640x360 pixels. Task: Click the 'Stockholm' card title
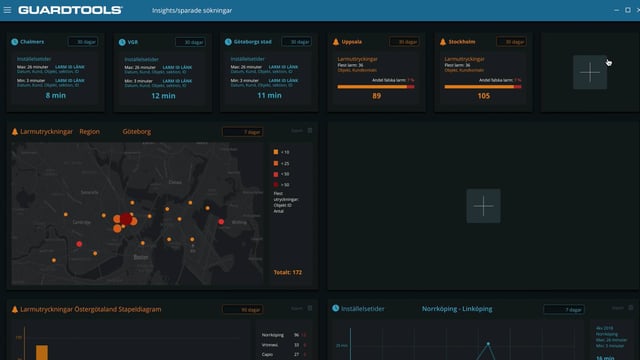coord(462,42)
